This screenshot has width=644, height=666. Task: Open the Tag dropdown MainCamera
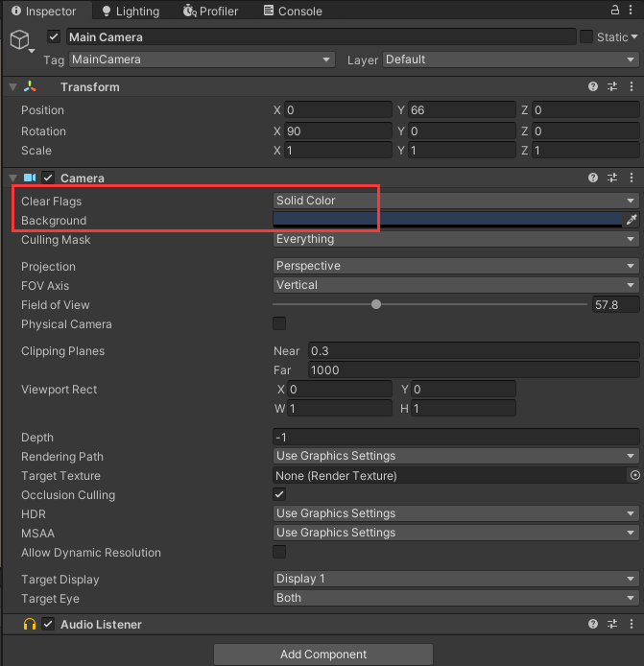point(202,59)
